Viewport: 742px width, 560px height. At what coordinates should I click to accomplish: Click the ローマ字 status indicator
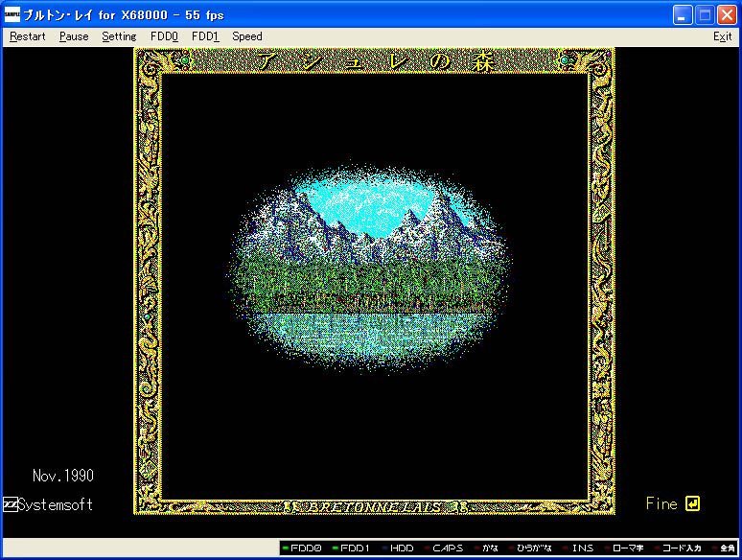click(628, 548)
